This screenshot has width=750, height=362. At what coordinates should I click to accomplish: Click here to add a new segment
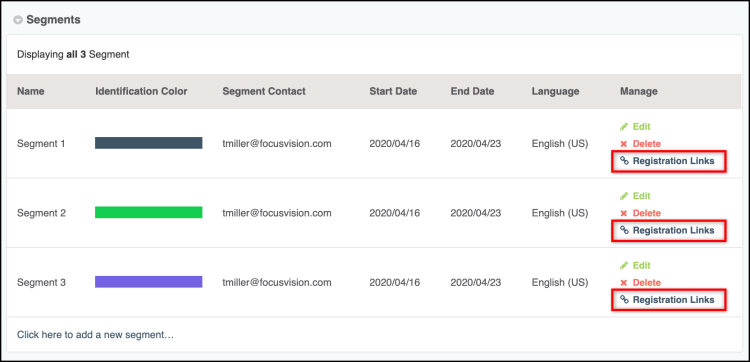[95, 335]
